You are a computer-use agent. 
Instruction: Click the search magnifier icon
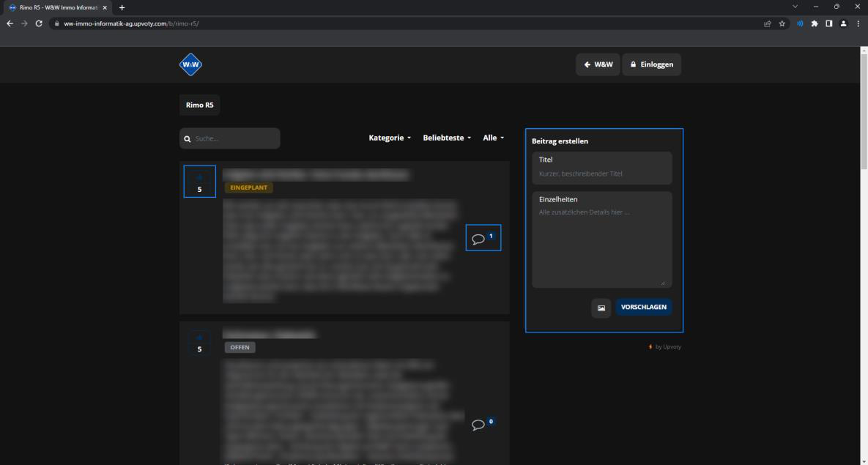tap(188, 139)
